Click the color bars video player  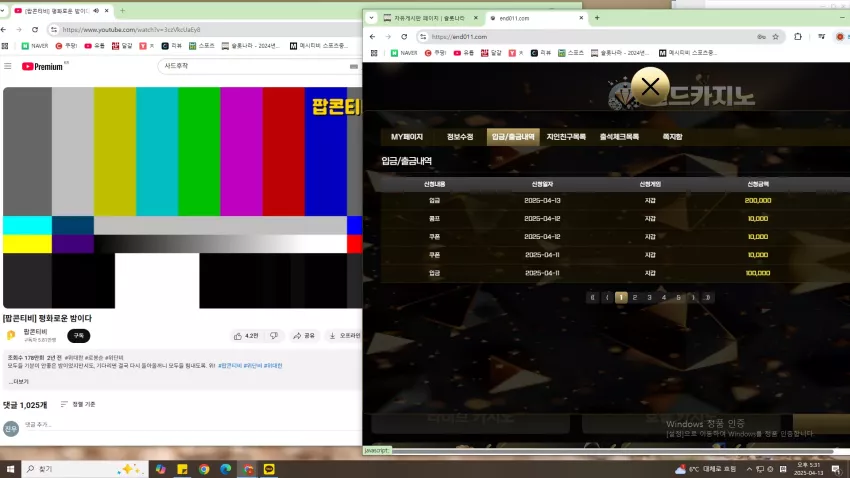(x=182, y=198)
